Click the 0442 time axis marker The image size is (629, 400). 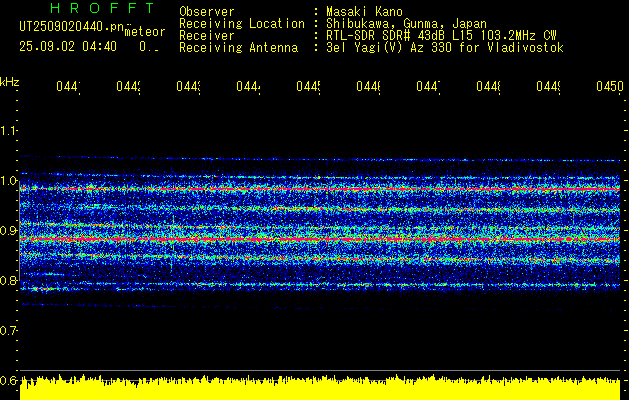click(x=128, y=87)
